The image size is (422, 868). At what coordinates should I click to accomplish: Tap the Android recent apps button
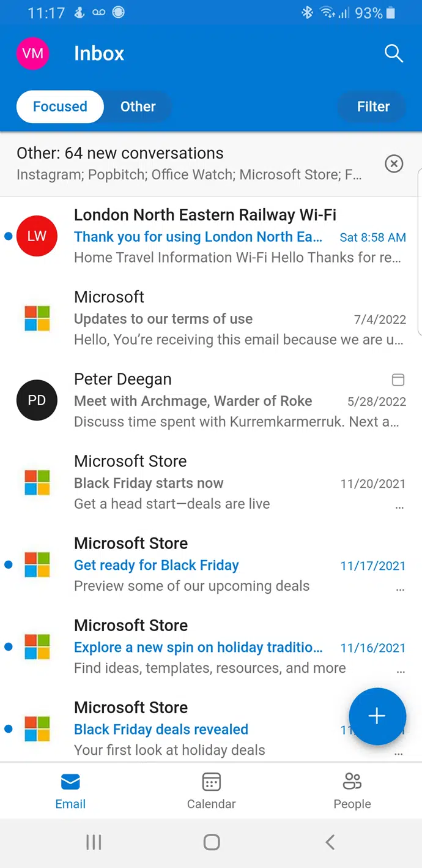pyautogui.click(x=94, y=842)
